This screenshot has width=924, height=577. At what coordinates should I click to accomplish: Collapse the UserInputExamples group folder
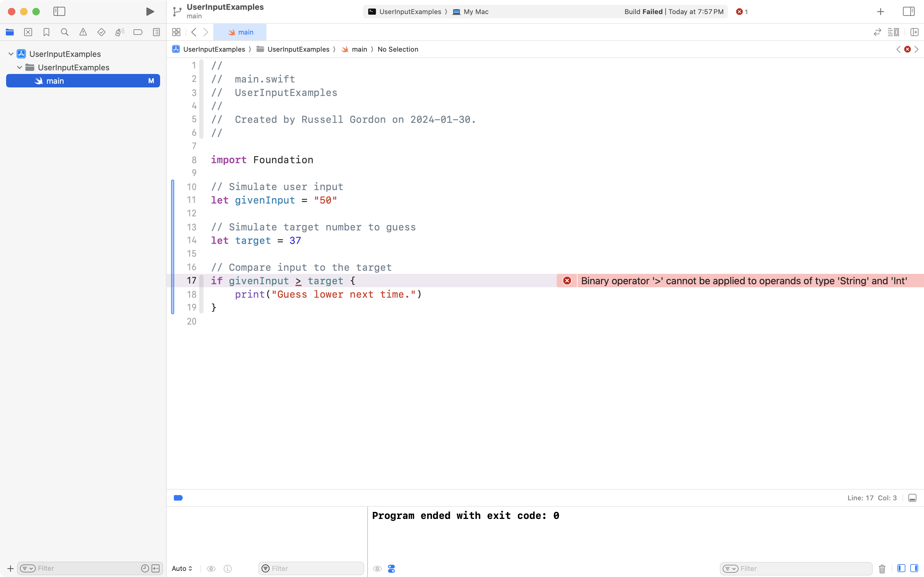(20, 67)
